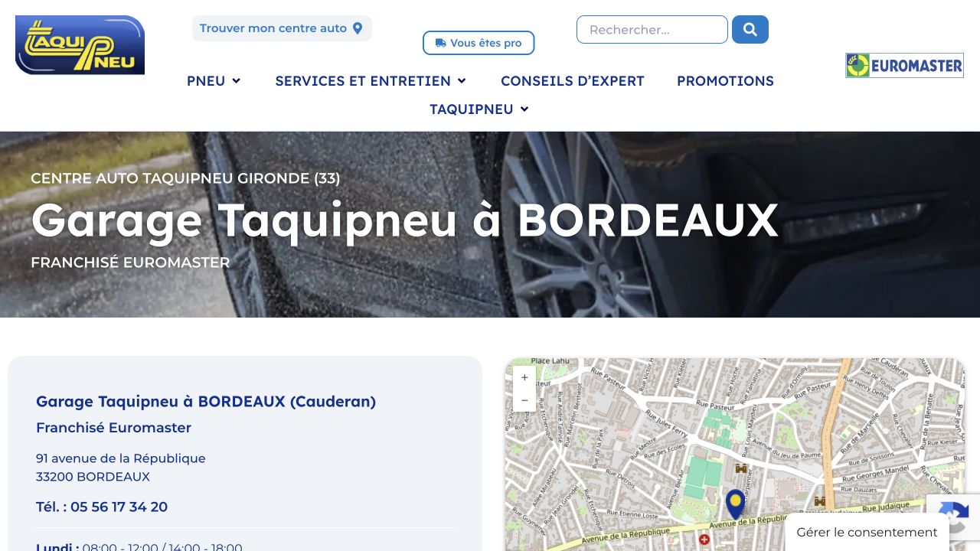Click the Garage Taquipneu à BORDEAUX (Cauderan) heading
The image size is (980, 551).
(x=206, y=401)
